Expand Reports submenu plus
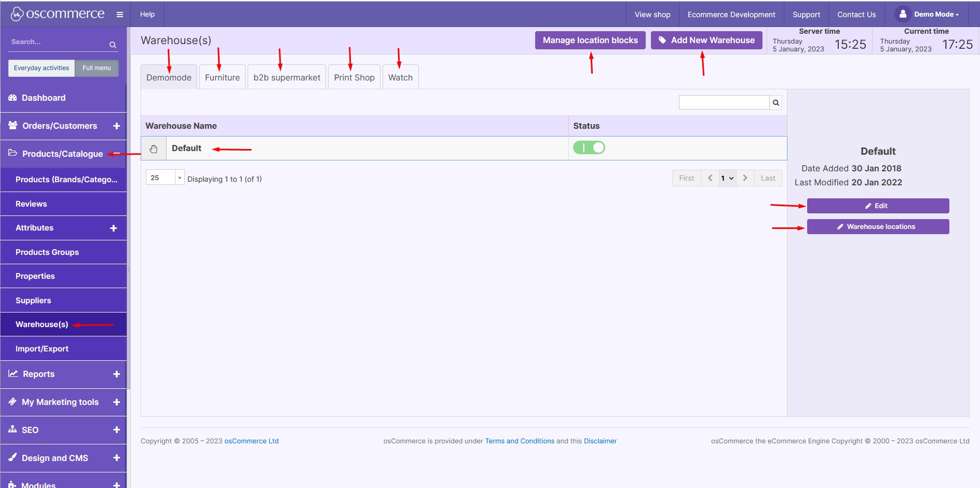 click(x=116, y=374)
